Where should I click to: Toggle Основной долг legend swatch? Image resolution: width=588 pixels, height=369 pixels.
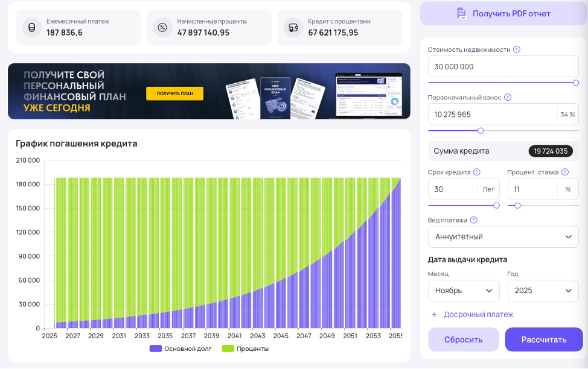(x=155, y=348)
